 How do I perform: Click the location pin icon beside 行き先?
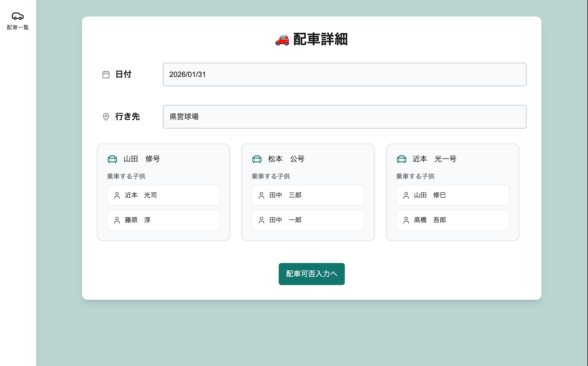point(106,117)
